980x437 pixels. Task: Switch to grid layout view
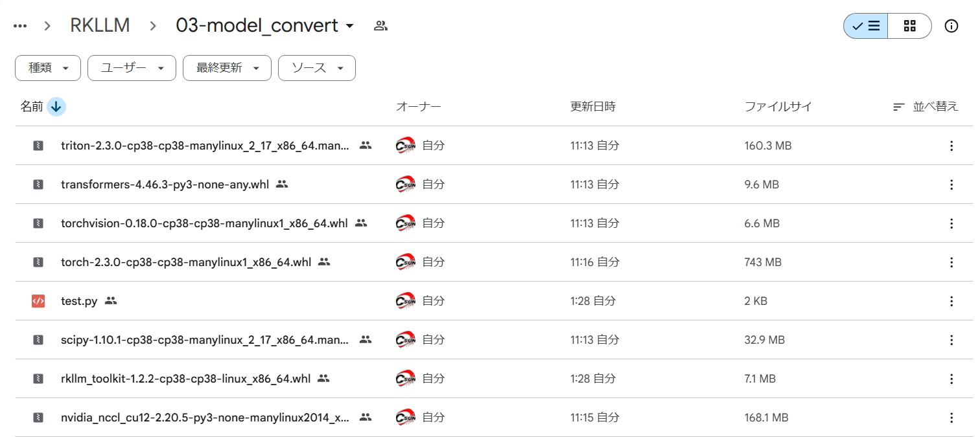point(909,26)
